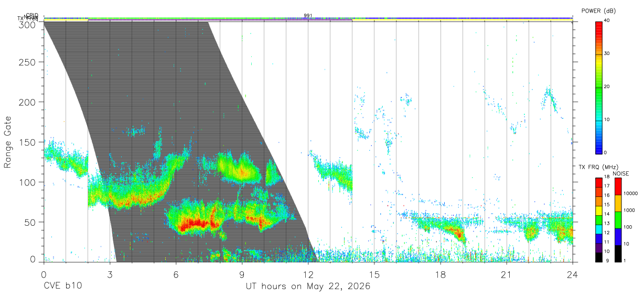
Task: Click the 'NOISE' legend title
Action: pos(621,173)
